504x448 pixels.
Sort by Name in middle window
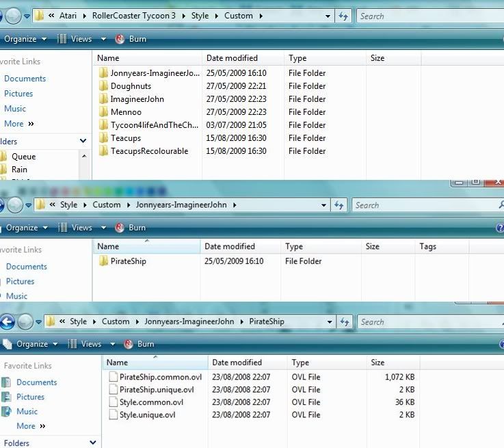pyautogui.click(x=146, y=246)
